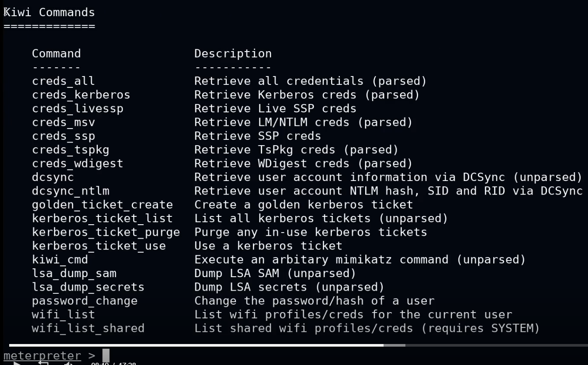Click the replay icon beside the play button
The width and height of the screenshot is (588, 365).
pyautogui.click(x=43, y=363)
